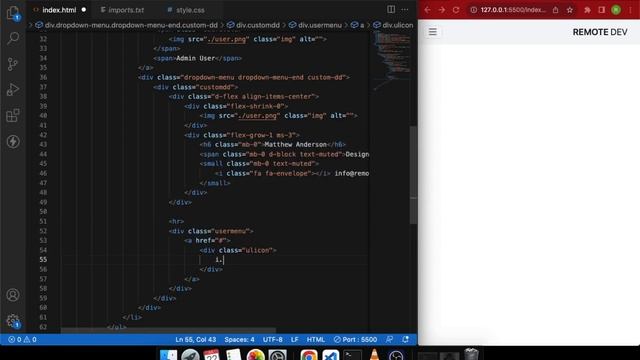The height and width of the screenshot is (360, 640).
Task: Open the editor More Actions ellipsis
Action: [404, 9]
